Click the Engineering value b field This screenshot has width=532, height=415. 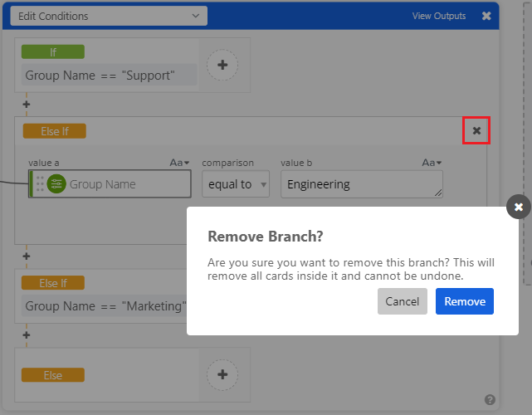pos(362,184)
